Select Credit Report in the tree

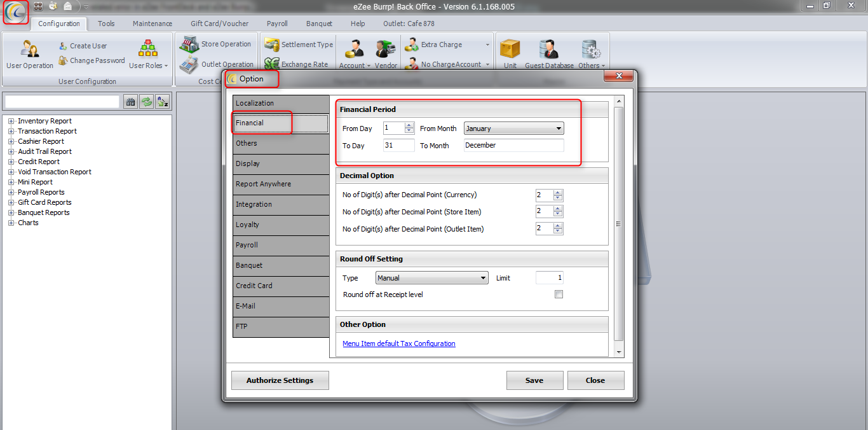(39, 162)
